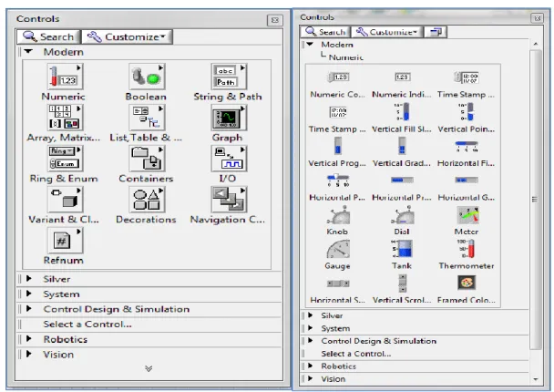The height and width of the screenshot is (392, 554).
Task: Expand the Vision category in left window
Action: click(29, 355)
